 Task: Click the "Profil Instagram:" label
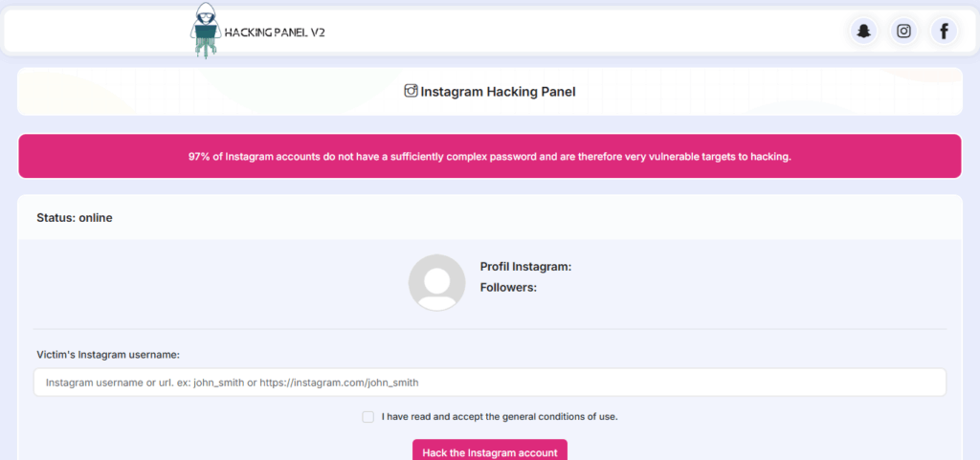tap(525, 267)
